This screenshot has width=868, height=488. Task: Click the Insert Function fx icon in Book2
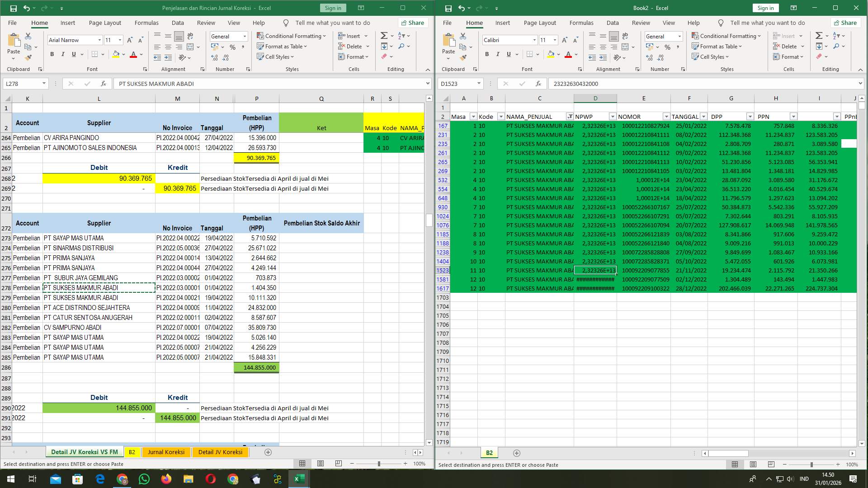tap(538, 84)
